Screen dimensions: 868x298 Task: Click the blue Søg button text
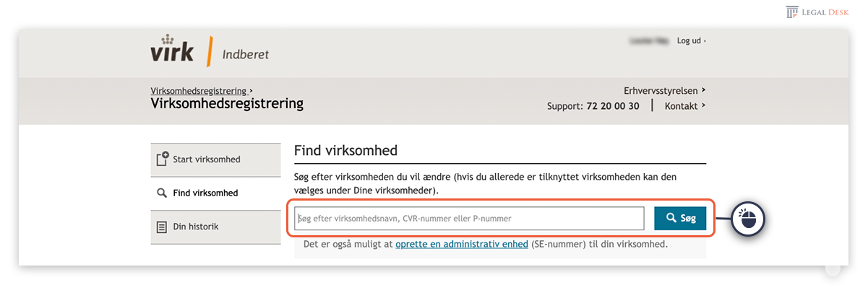point(687,217)
